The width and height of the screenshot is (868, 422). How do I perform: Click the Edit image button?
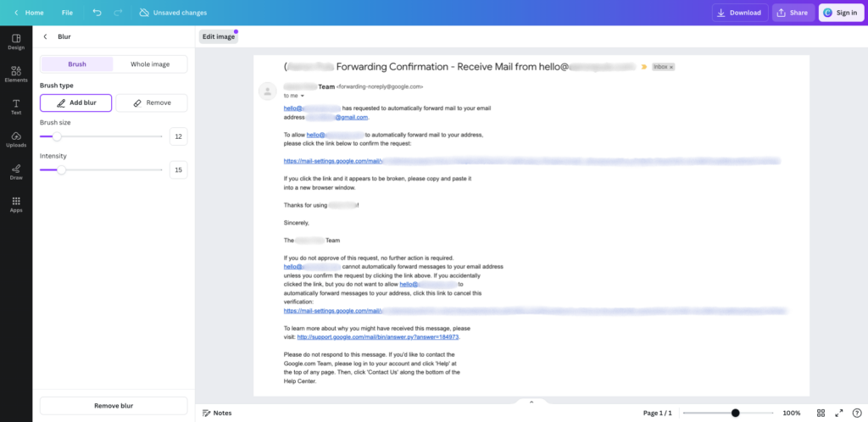[219, 36]
